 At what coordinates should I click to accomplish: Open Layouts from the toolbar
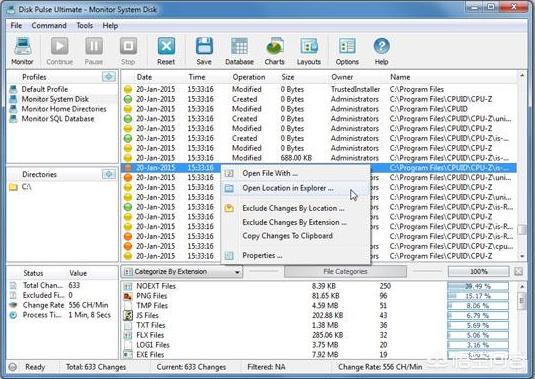coord(309,51)
